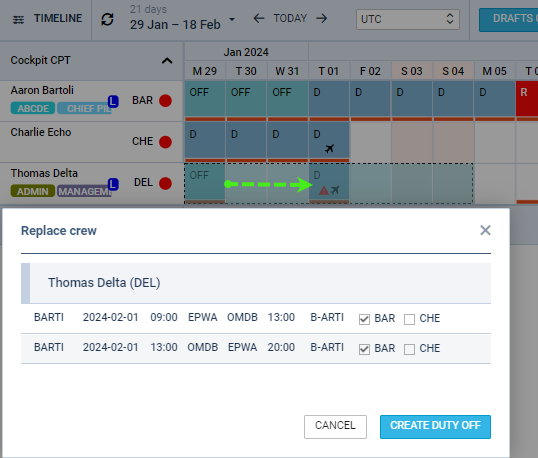The image size is (538, 458).
Task: Cancel the Replace crew dialog
Action: tap(335, 426)
